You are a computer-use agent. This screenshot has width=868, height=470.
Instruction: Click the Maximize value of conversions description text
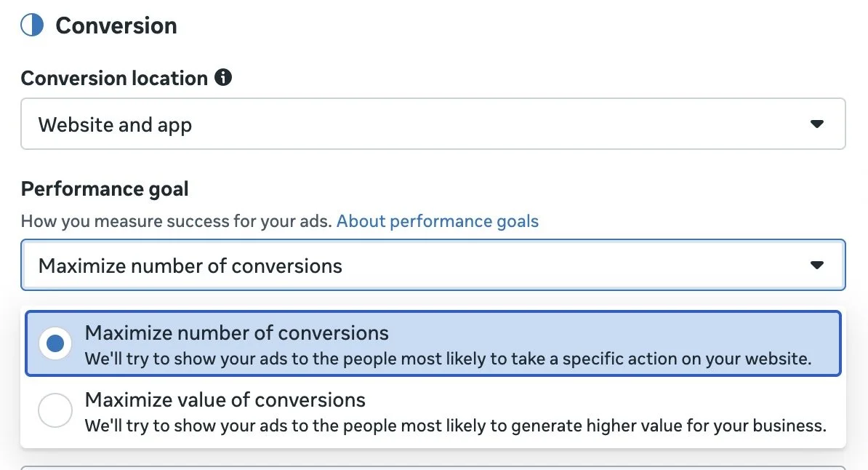457,426
